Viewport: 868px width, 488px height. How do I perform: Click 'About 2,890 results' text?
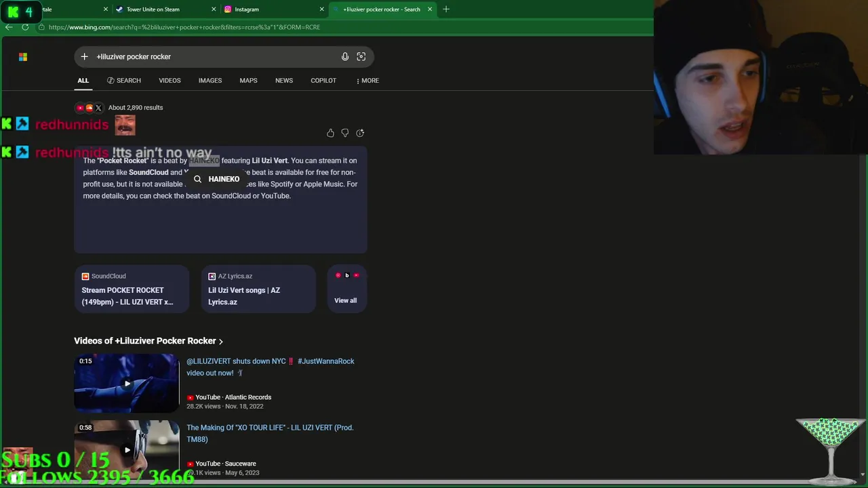tap(136, 108)
